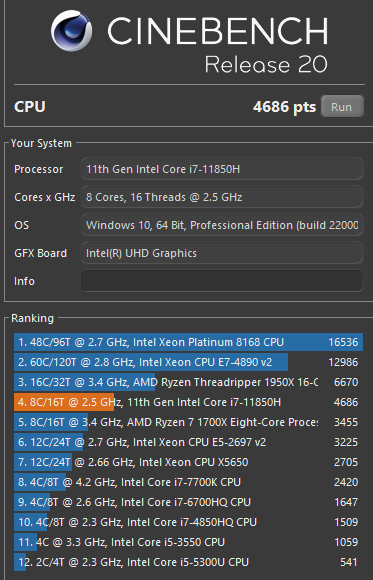373x580 pixels.
Task: Select the Cores x GHz field
Action: pos(222,197)
